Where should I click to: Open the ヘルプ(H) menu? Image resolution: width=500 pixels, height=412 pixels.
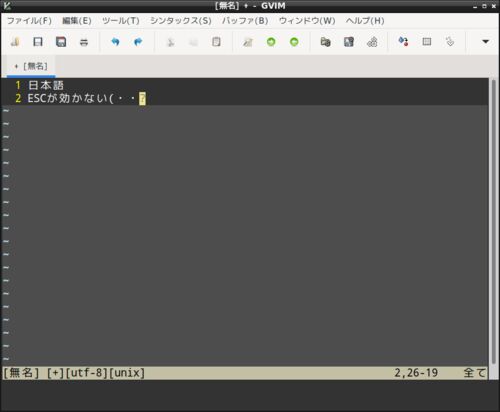click(365, 21)
